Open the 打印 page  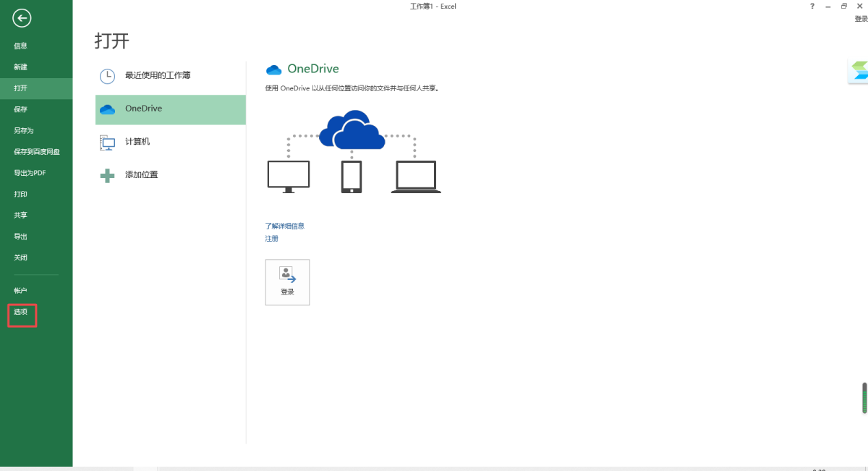20,195
